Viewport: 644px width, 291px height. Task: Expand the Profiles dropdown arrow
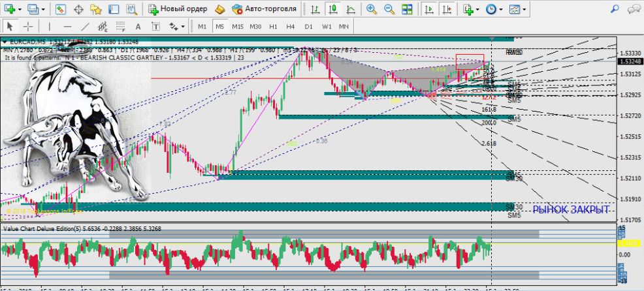click(42, 9)
